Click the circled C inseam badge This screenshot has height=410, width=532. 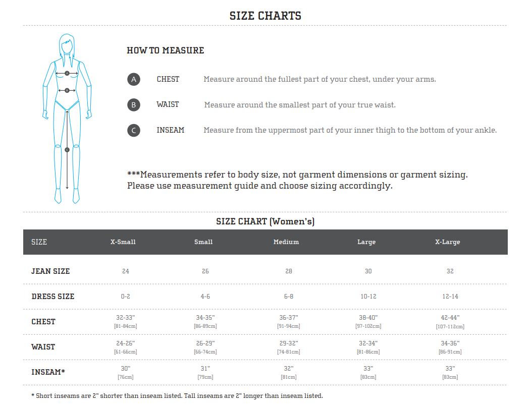pyautogui.click(x=133, y=131)
